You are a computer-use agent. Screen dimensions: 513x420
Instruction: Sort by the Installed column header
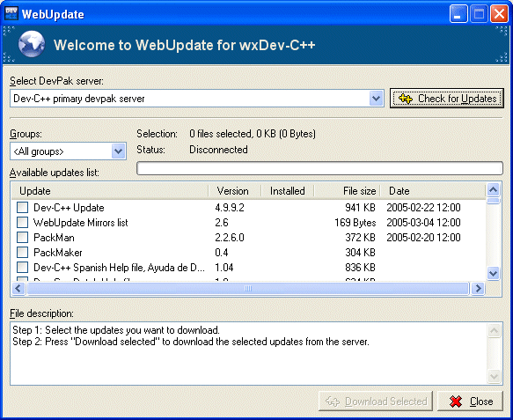[288, 191]
